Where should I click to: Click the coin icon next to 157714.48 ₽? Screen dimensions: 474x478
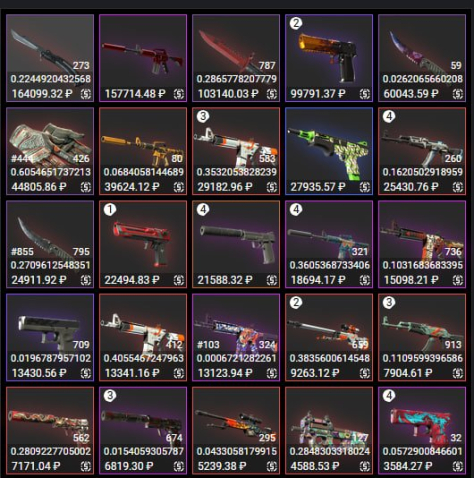(x=179, y=94)
